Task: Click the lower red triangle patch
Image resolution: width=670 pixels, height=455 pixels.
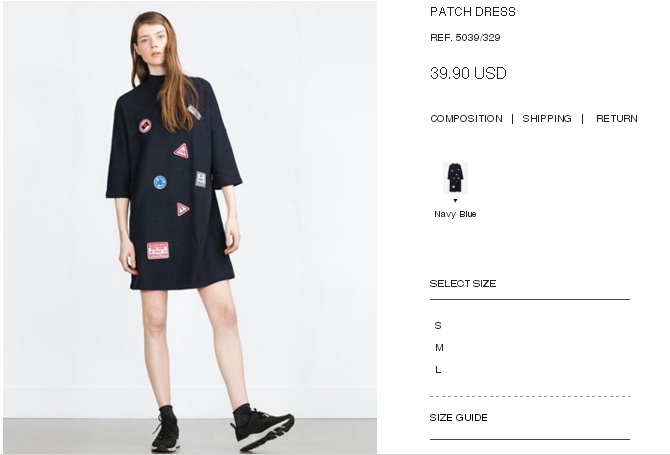Action: coord(182,209)
